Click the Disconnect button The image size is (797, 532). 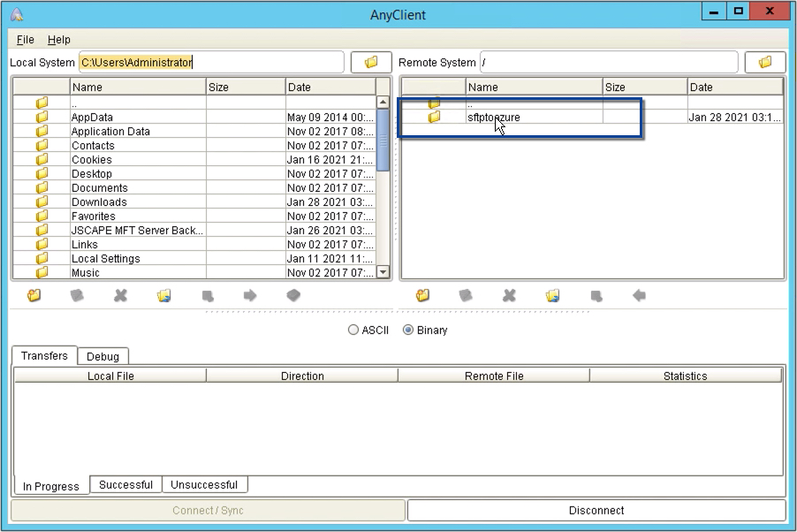596,510
